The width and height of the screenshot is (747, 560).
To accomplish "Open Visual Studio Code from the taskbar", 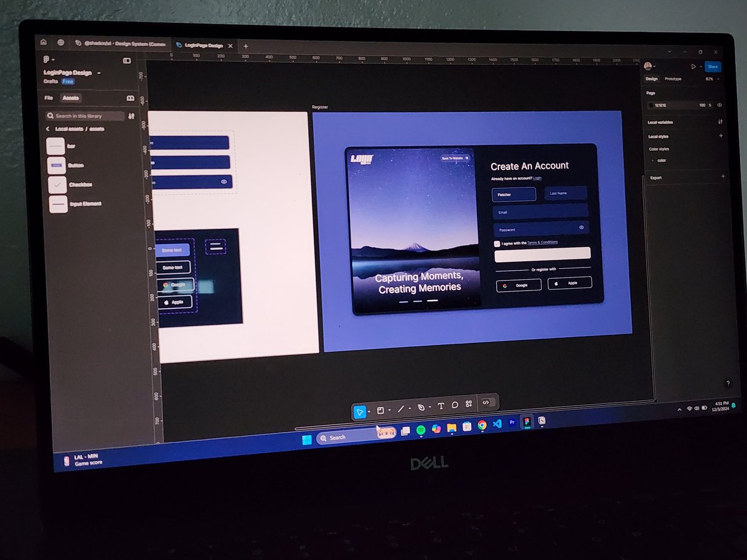I will pyautogui.click(x=497, y=424).
